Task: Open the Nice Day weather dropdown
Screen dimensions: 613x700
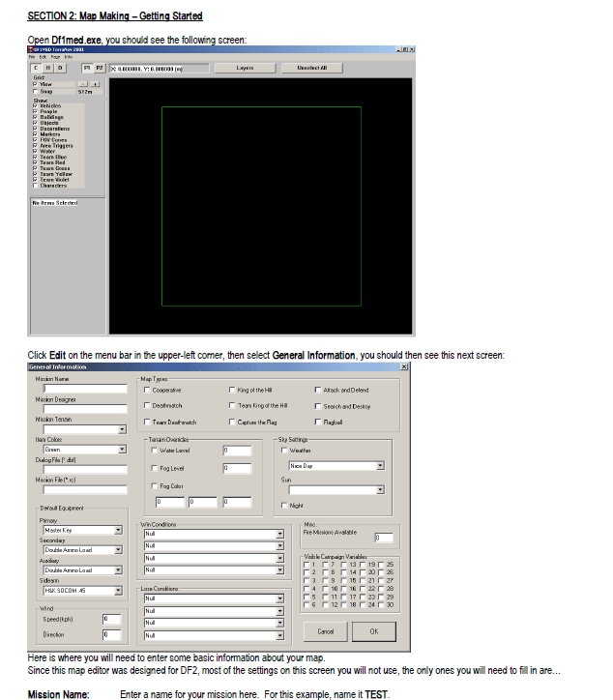Action: point(380,466)
